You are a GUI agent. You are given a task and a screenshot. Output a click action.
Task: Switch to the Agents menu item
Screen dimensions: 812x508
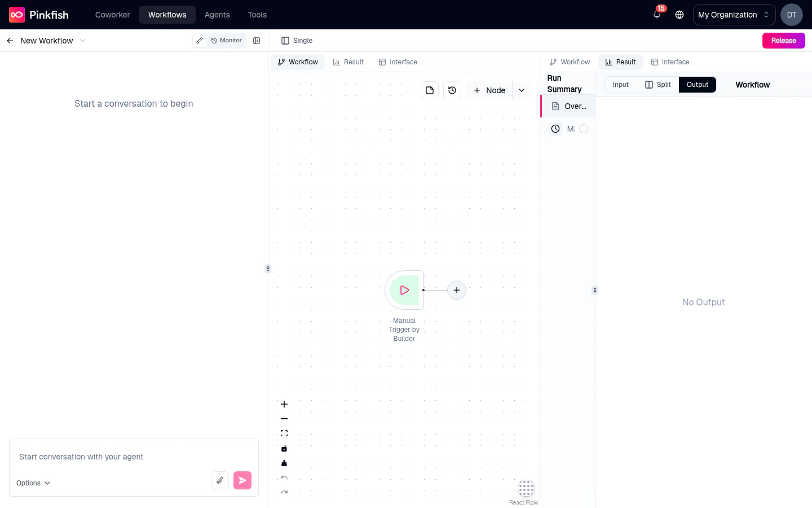click(217, 15)
